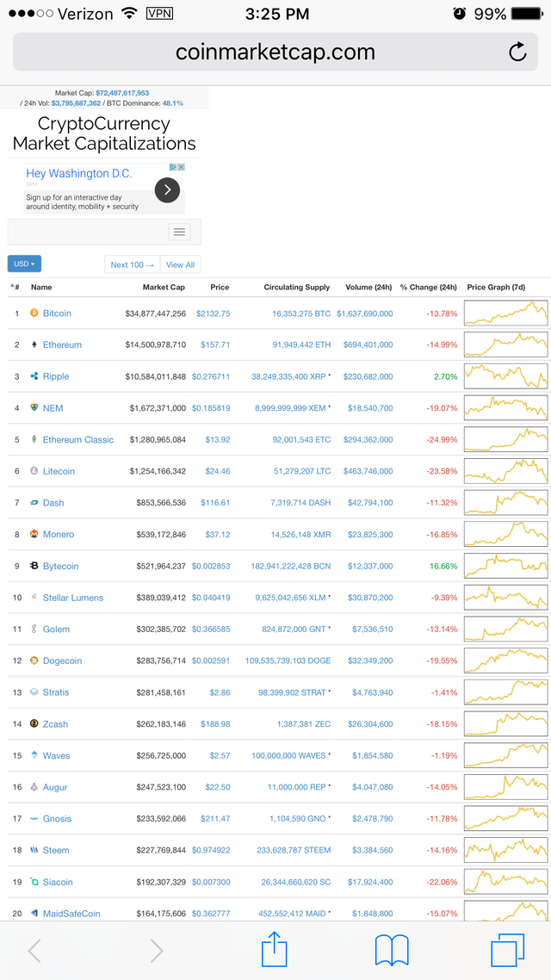Viewport: 551px width, 980px height.
Task: Click the alarm clock status icon
Action: point(460,13)
